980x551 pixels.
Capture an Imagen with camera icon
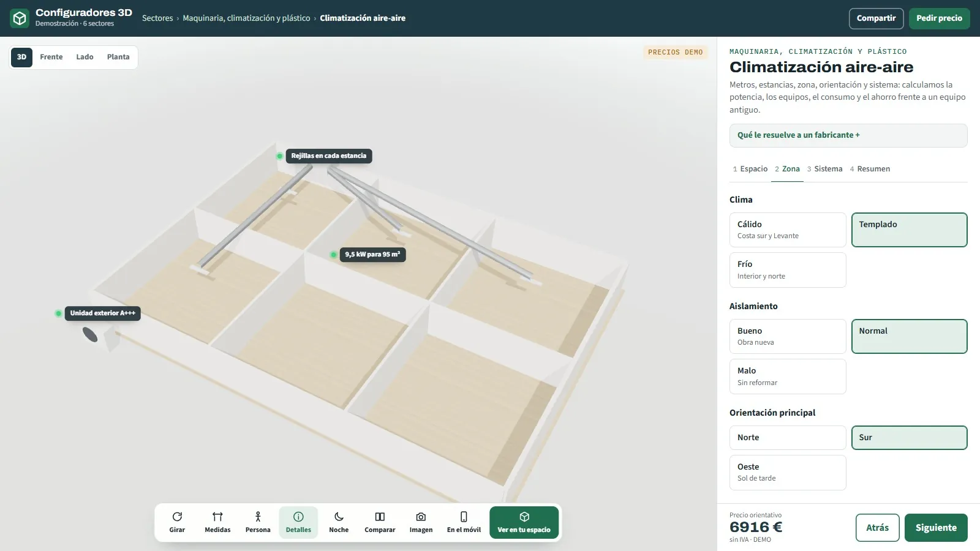pyautogui.click(x=421, y=522)
